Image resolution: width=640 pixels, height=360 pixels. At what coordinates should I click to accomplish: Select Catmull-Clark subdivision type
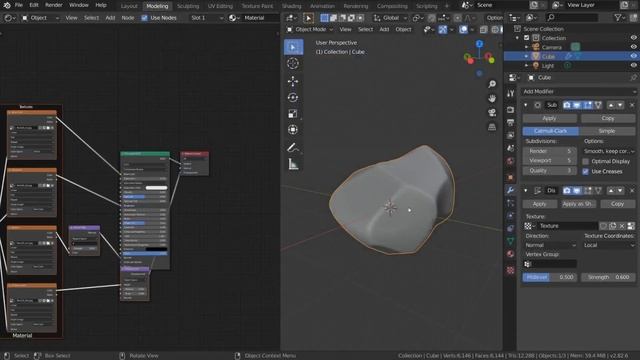coord(551,131)
